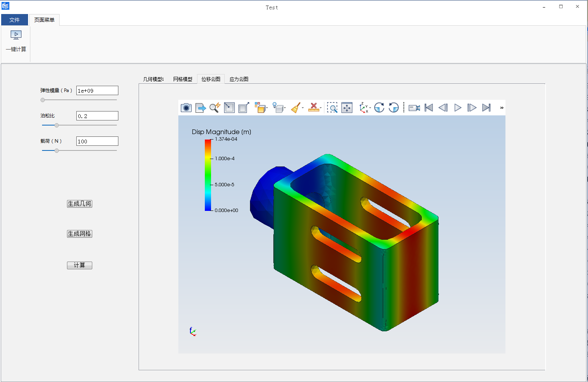Play the animation
The width and height of the screenshot is (588, 382).
point(458,108)
